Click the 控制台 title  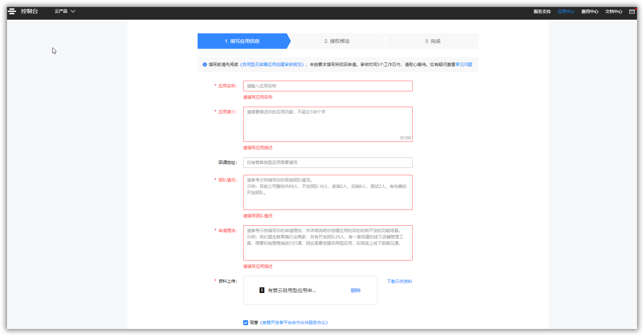coord(29,11)
